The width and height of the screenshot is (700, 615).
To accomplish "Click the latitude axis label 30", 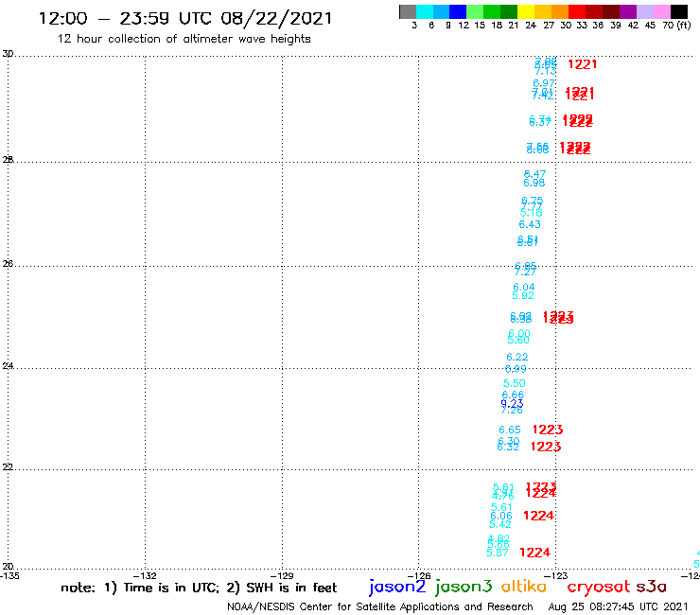I will (8, 54).
